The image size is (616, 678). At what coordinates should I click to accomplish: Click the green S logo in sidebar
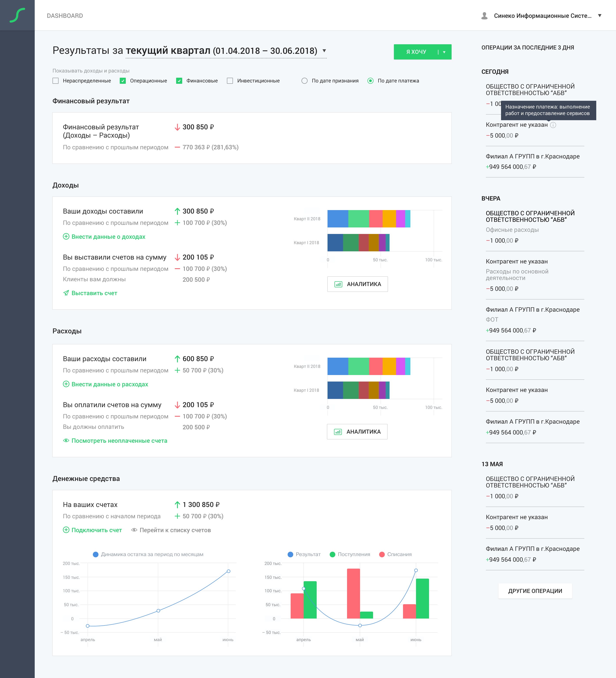[17, 15]
